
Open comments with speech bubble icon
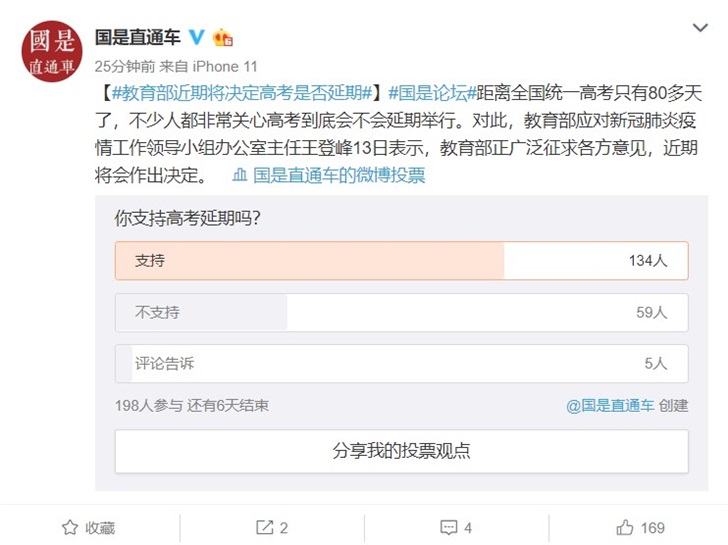pos(455,527)
